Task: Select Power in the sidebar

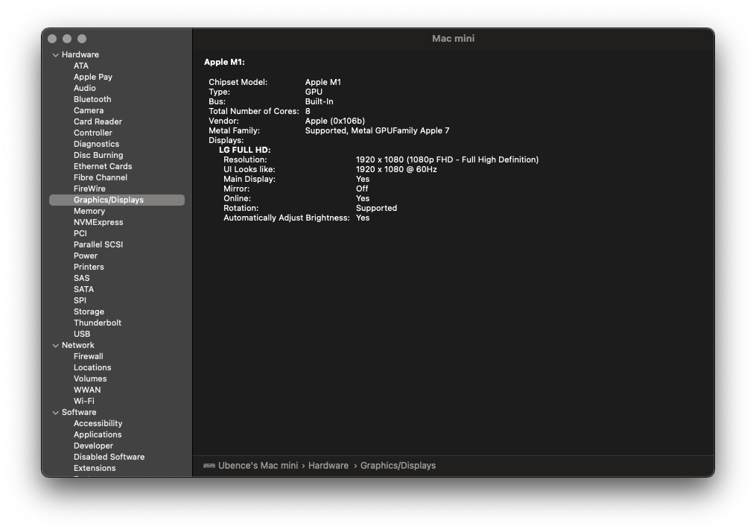Action: [86, 256]
